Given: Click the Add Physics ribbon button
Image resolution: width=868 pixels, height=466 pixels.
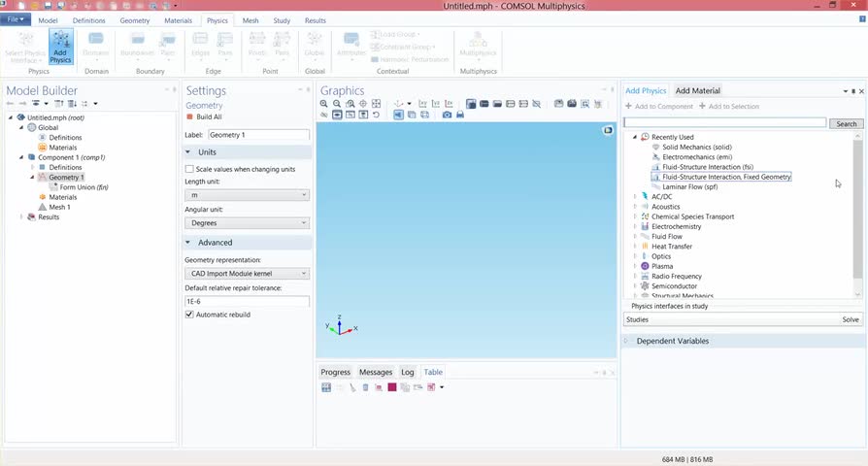Looking at the screenshot, I should [x=60, y=47].
